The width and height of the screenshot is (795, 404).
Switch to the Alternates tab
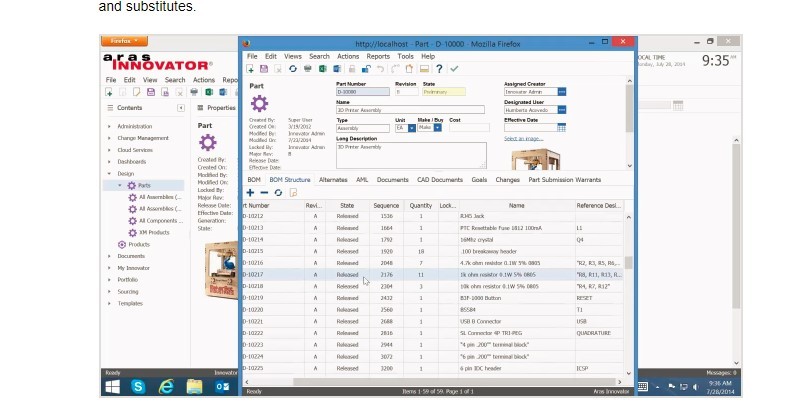point(333,180)
